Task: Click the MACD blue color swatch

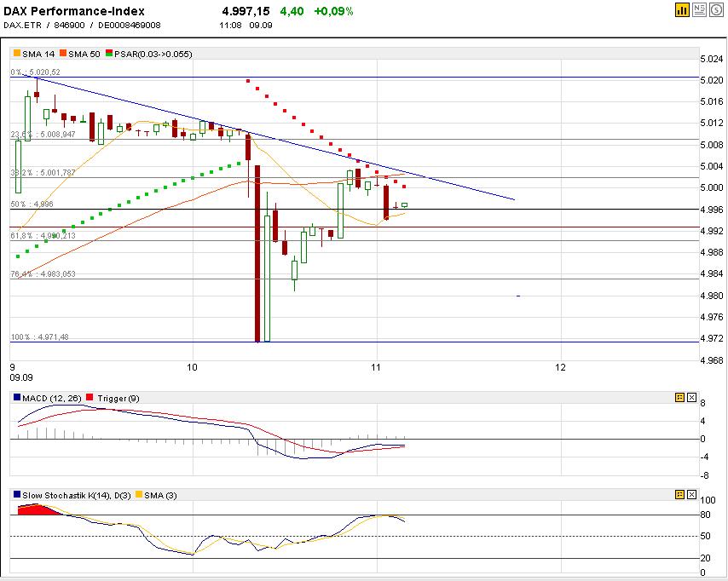Action: click(17, 398)
